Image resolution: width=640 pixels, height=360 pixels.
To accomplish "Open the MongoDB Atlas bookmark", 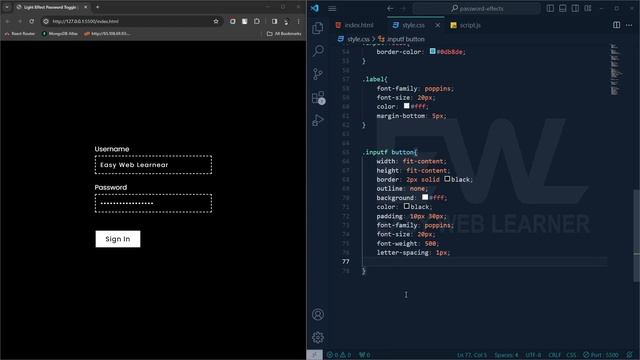I will [x=60, y=33].
